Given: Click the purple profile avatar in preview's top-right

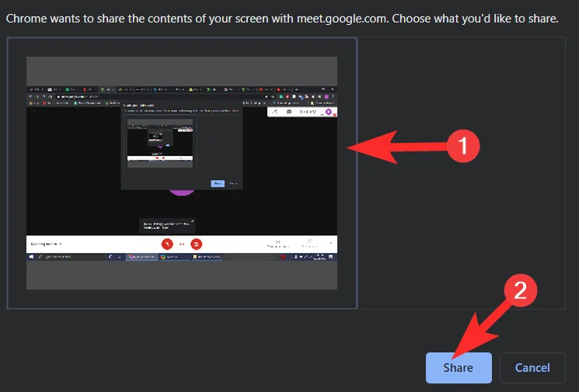Looking at the screenshot, I should (x=328, y=112).
